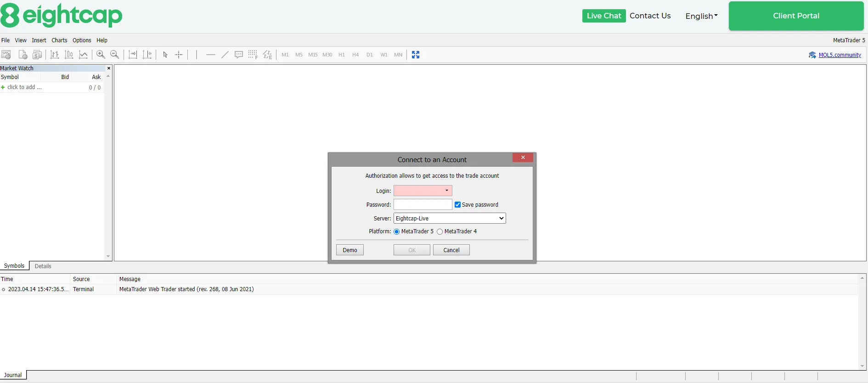868x383 pixels.
Task: Open the Contact Us link
Action: tap(650, 16)
